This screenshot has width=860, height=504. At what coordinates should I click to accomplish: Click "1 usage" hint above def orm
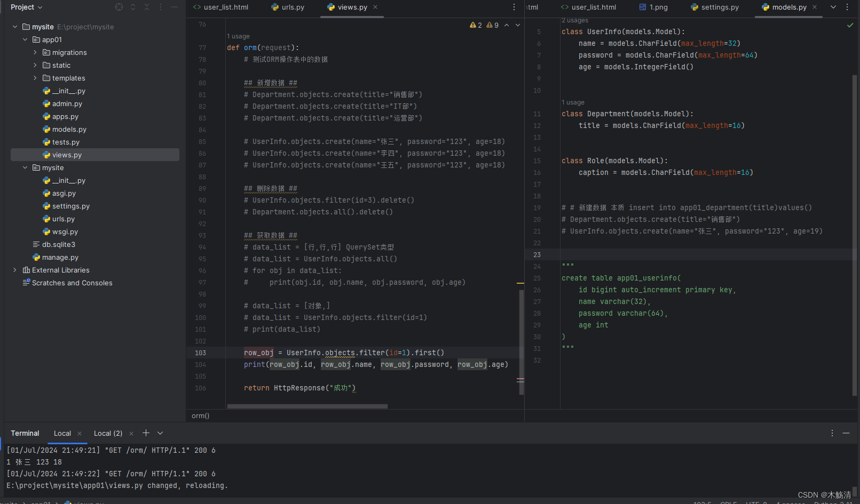[238, 36]
